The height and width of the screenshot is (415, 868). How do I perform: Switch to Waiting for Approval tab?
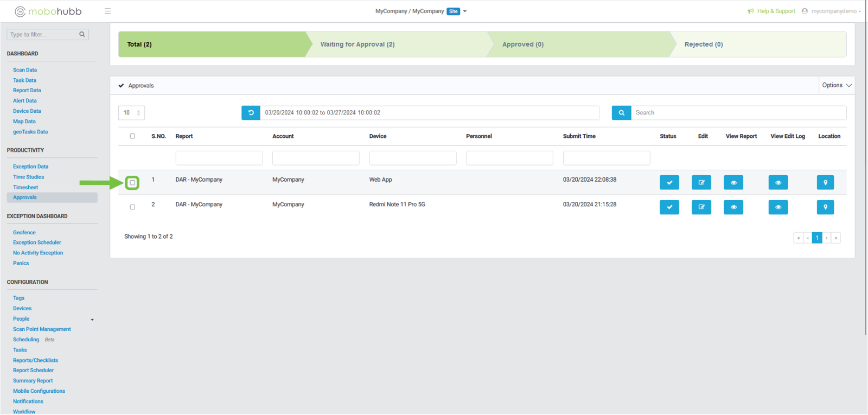357,44
